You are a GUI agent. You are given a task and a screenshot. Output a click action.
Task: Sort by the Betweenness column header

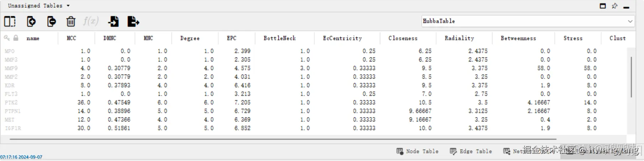518,38
